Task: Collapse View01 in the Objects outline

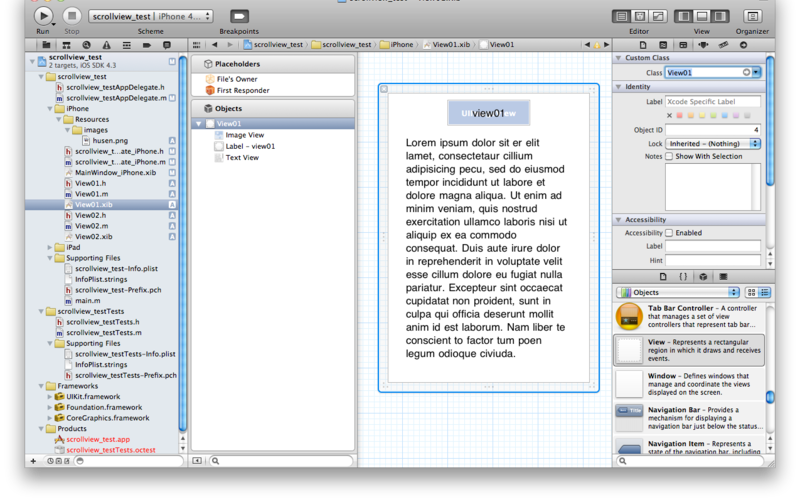Action: (198, 124)
